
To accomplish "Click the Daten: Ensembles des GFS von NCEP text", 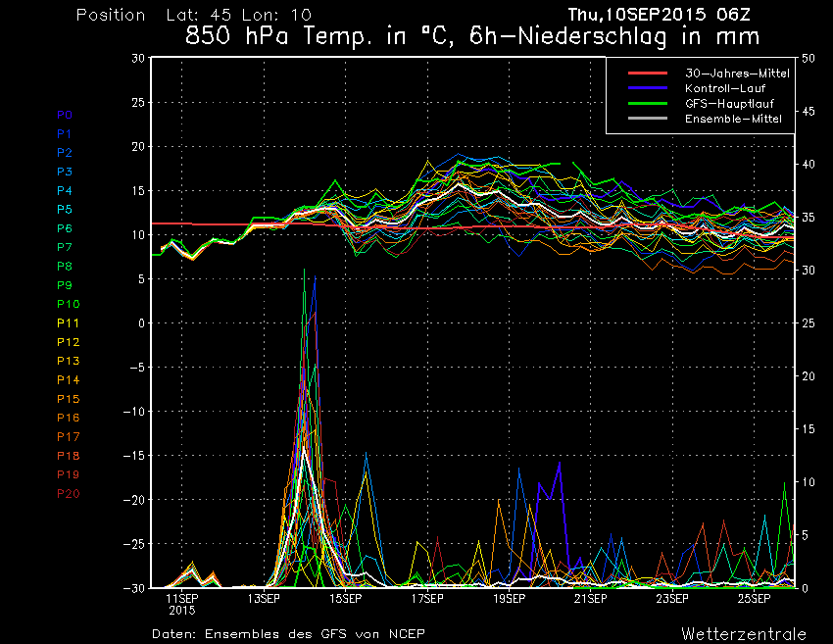I will (288, 634).
